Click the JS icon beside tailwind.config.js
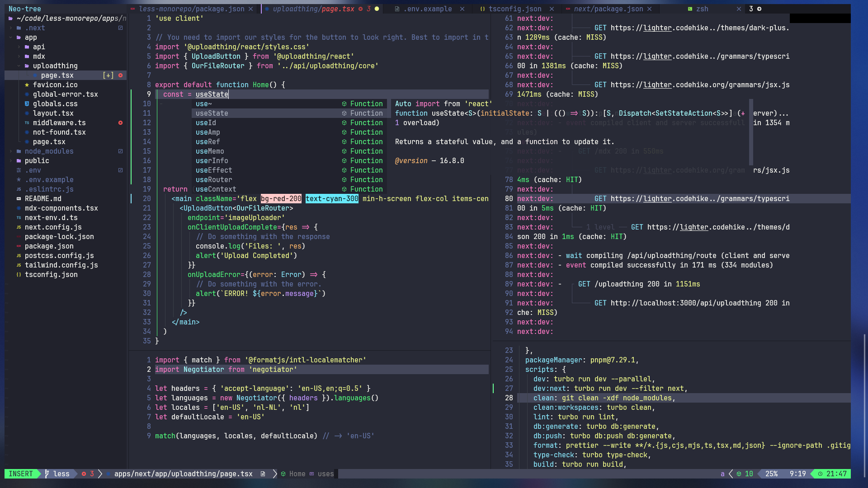This screenshot has height=488, width=868. 19,265
